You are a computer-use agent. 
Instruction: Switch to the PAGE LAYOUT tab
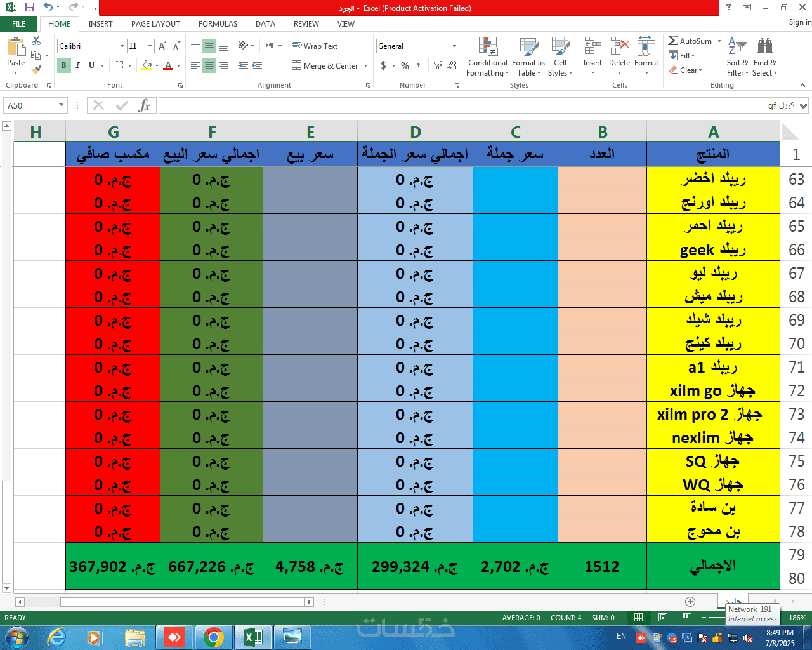click(x=155, y=24)
